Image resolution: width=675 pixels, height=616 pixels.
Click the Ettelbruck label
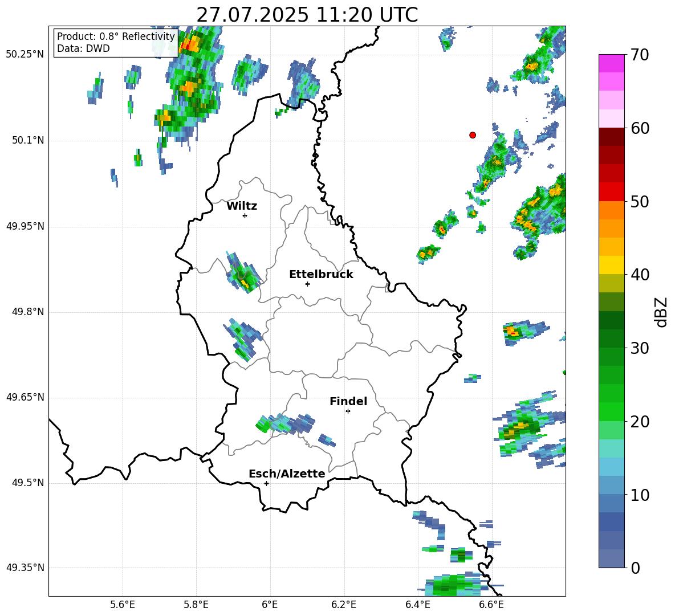coord(321,275)
